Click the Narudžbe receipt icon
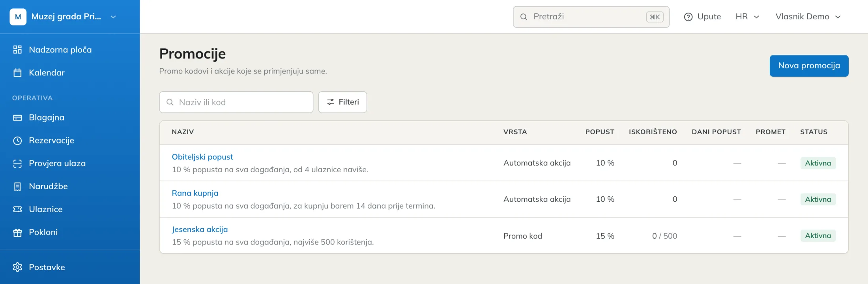 point(17,186)
